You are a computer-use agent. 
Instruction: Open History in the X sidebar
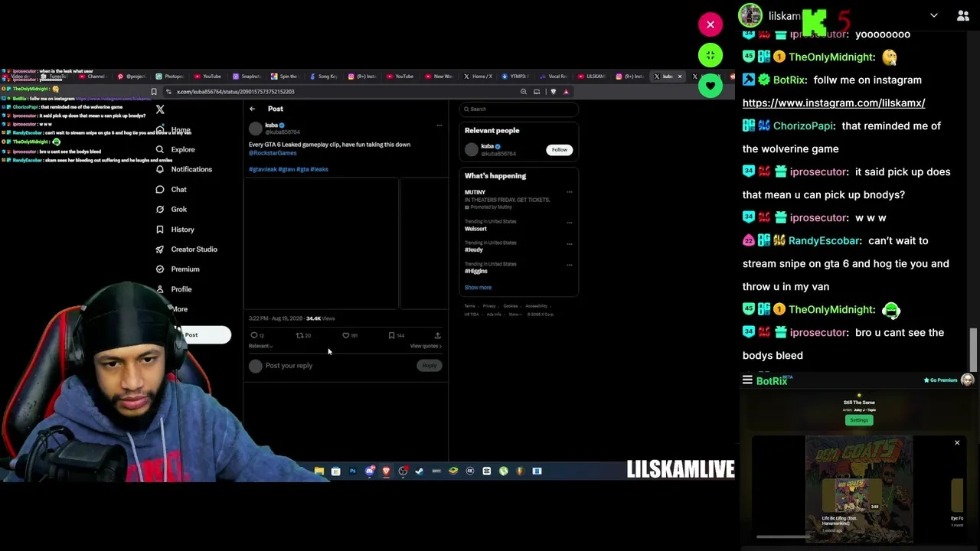(175, 229)
